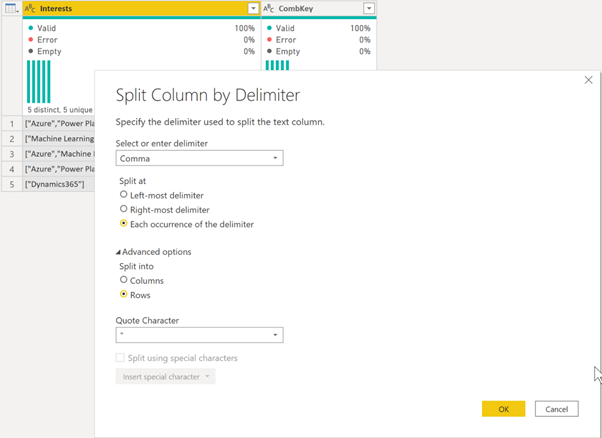Select Each occurrence of the delimiter option
Image resolution: width=602 pixels, height=438 pixels.
tap(123, 223)
